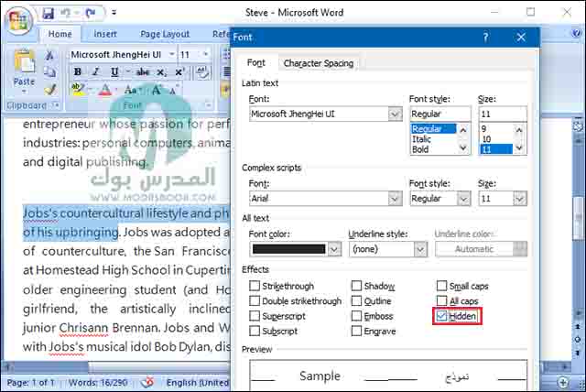Redo the last action
Viewport: 586px width, 392px height.
pos(91,13)
